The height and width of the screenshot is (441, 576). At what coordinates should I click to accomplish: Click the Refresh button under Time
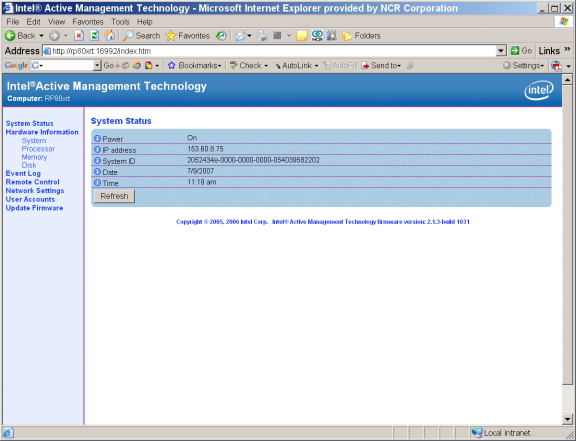point(114,196)
